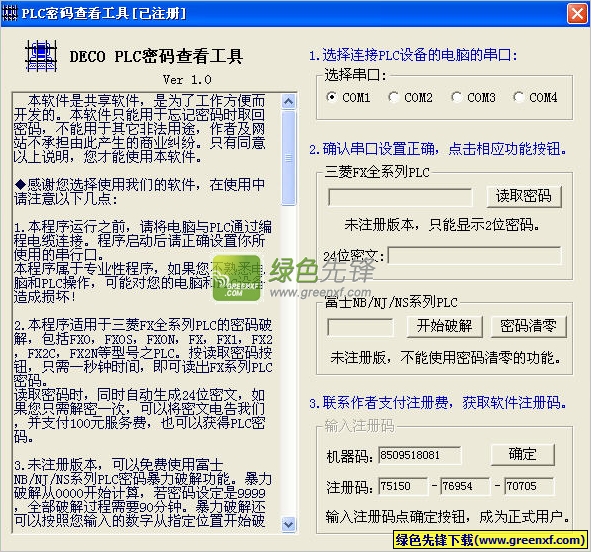Click the 密码清零 button
Screen dimensions: 591x552
[528, 326]
